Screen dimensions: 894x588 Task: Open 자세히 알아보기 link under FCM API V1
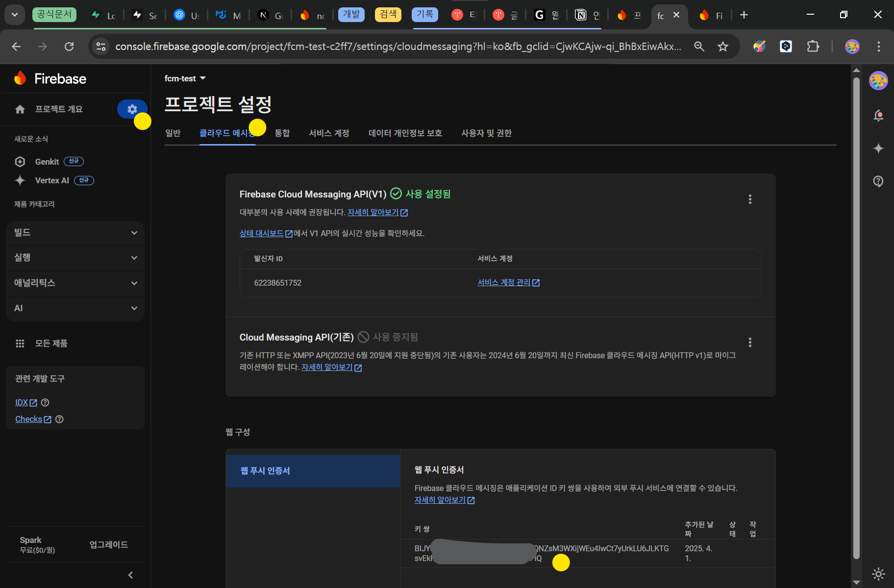coord(378,213)
